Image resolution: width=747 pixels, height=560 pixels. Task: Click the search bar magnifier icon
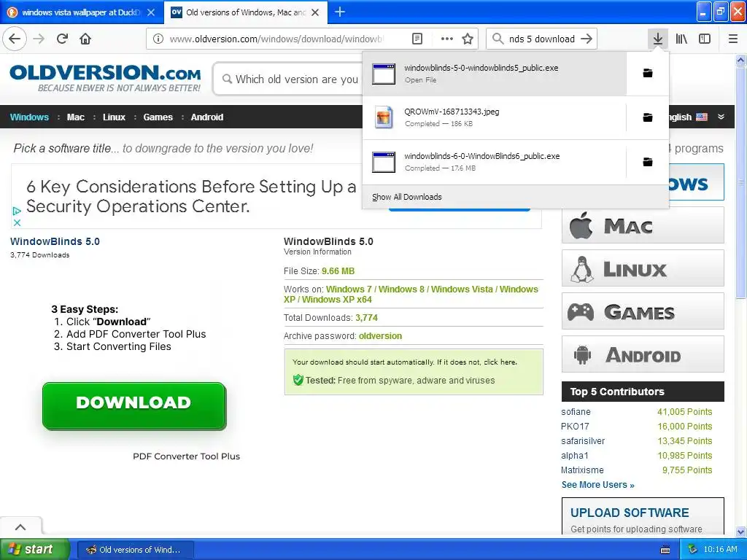pos(498,39)
